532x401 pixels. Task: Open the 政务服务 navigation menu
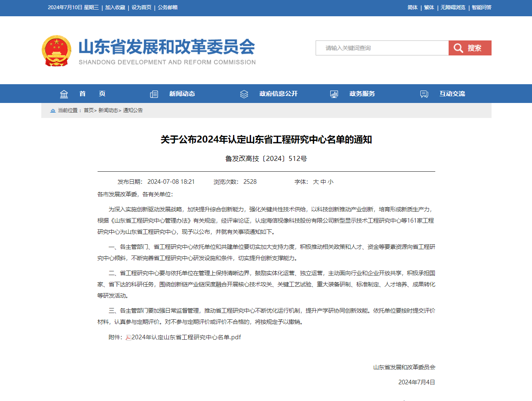(362, 94)
